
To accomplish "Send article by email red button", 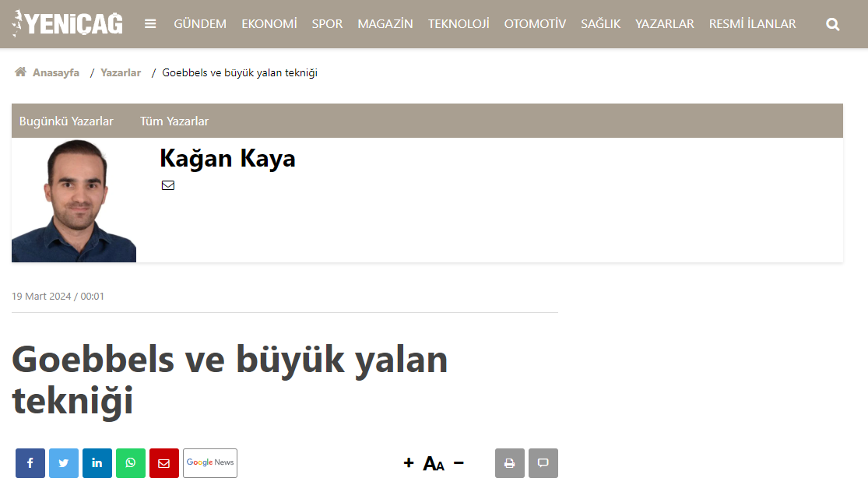I will 163,463.
